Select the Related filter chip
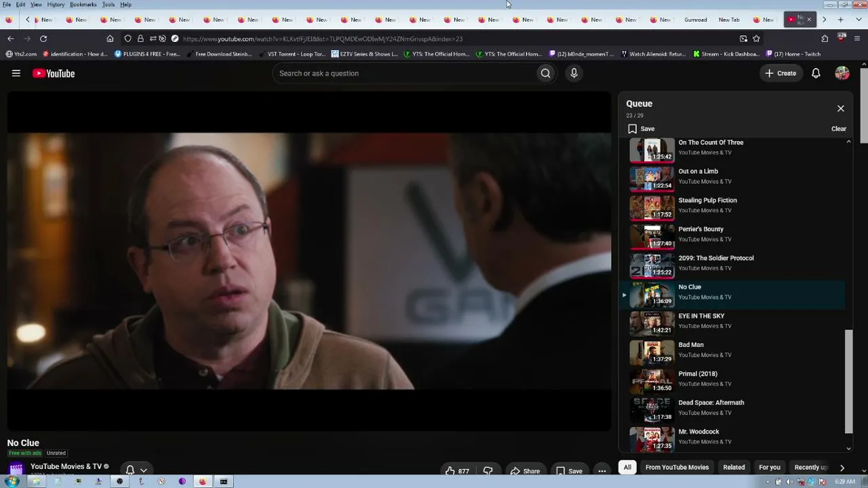Viewport: 868px width, 488px height. pyautogui.click(x=734, y=467)
